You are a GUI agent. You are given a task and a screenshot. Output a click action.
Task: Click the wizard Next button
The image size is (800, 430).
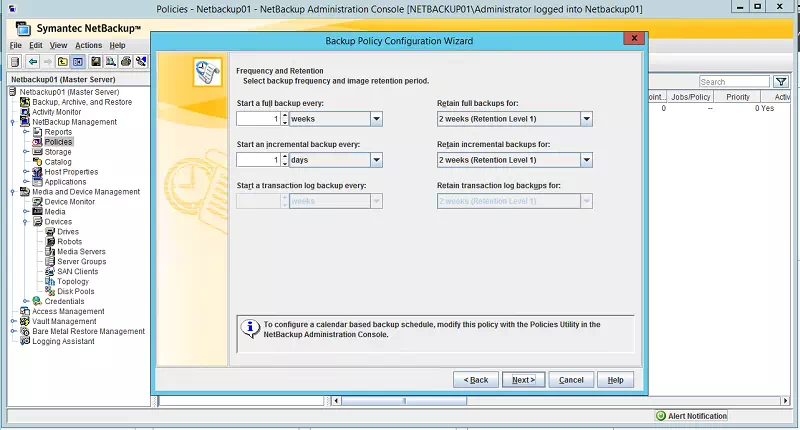tap(523, 380)
